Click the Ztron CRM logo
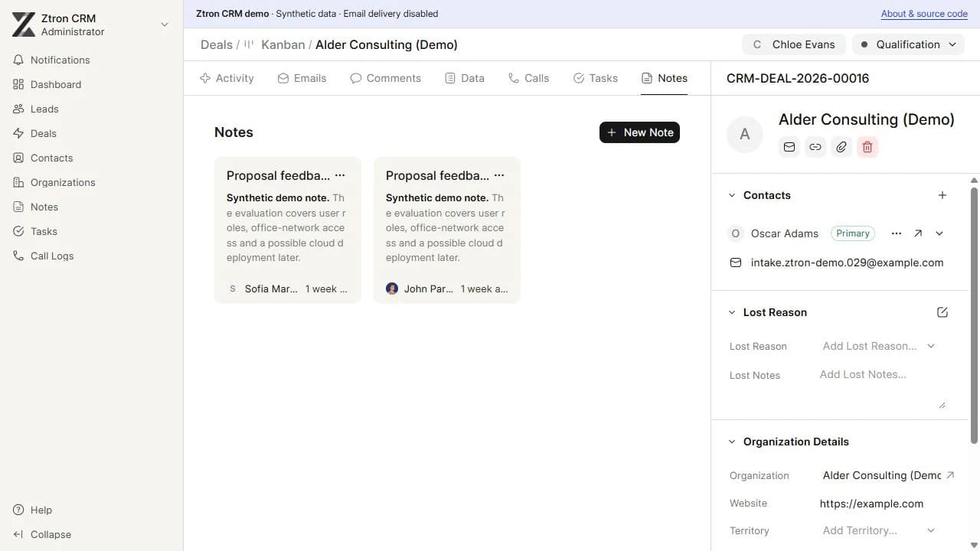 (x=24, y=24)
